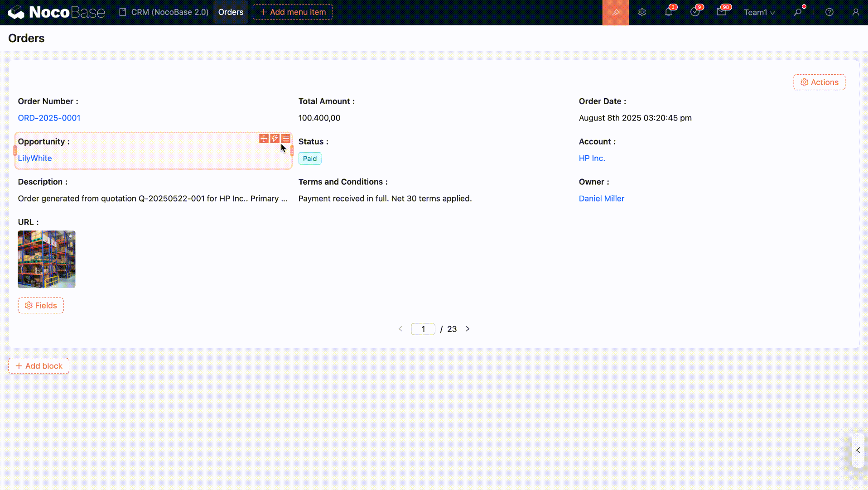Go to the next record page arrow
Viewport: 868px width, 490px height.
pos(468,329)
